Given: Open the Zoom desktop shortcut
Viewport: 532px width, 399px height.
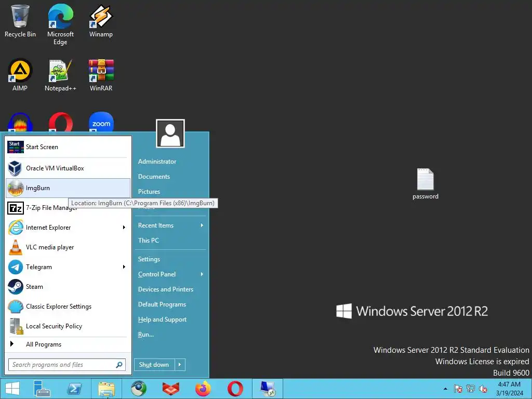Looking at the screenshot, I should 101,122.
